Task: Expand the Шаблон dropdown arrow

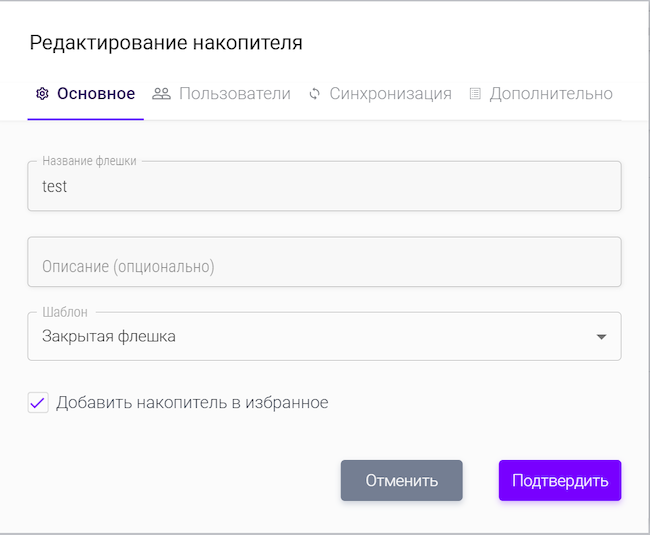Action: [601, 337]
